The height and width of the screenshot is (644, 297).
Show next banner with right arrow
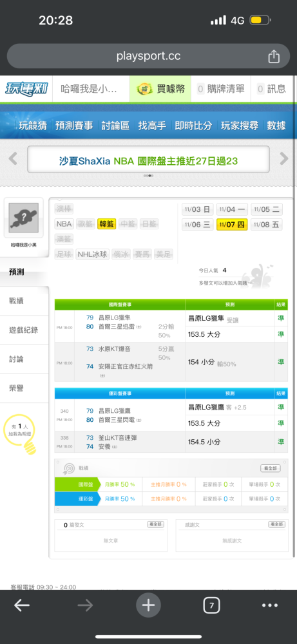(x=284, y=158)
